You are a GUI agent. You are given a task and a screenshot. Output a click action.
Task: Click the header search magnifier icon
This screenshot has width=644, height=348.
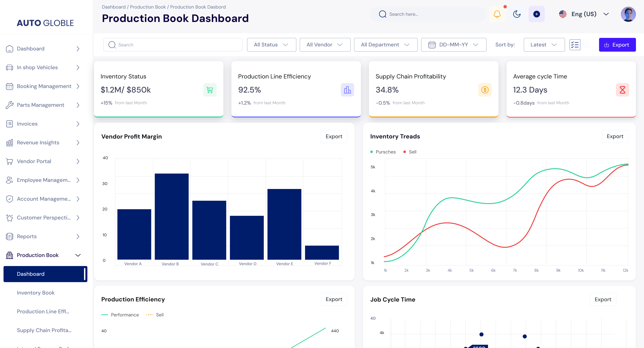coord(383,14)
